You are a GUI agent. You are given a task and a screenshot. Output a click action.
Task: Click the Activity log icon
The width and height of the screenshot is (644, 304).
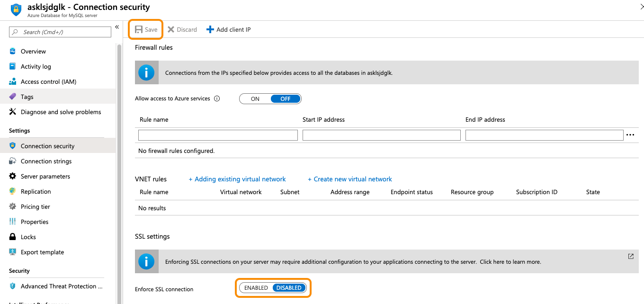[13, 66]
